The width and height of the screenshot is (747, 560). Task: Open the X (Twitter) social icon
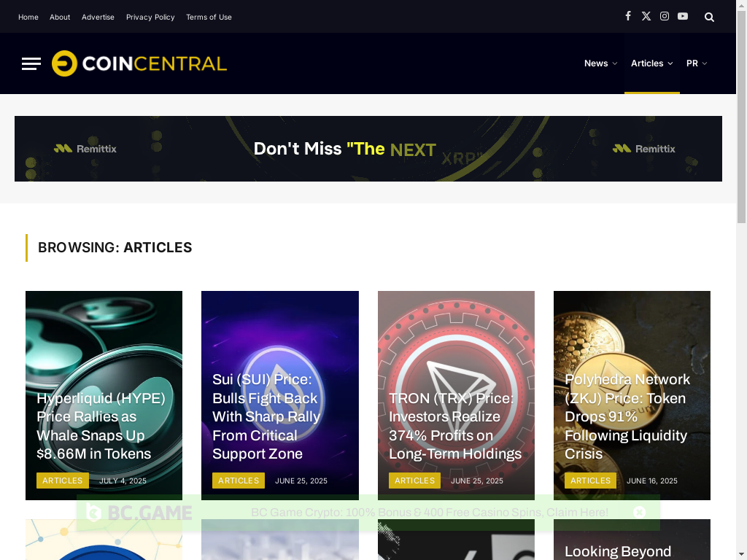point(646,16)
